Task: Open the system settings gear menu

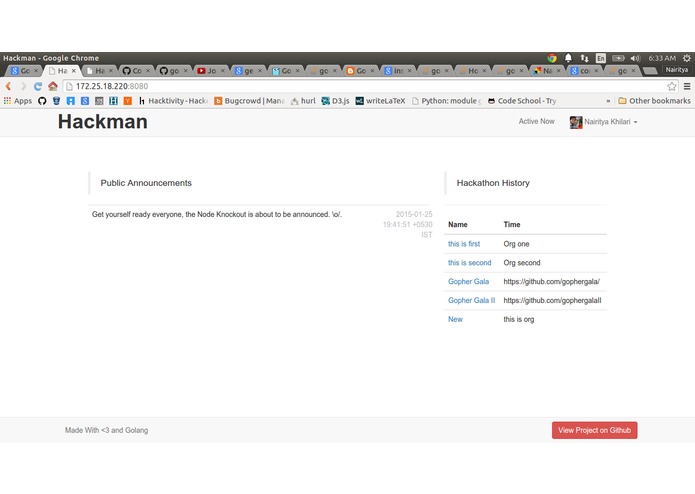Action: [x=687, y=58]
